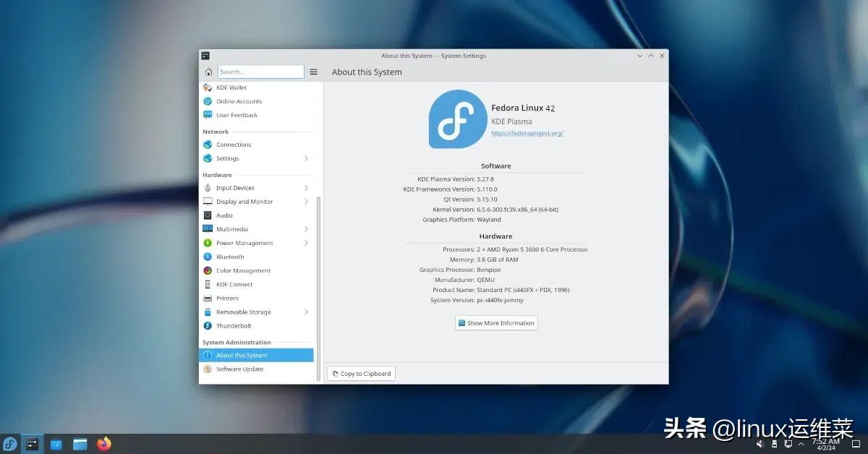This screenshot has width=868, height=454.
Task: Open the hamburger menu beside search
Action: (x=313, y=72)
